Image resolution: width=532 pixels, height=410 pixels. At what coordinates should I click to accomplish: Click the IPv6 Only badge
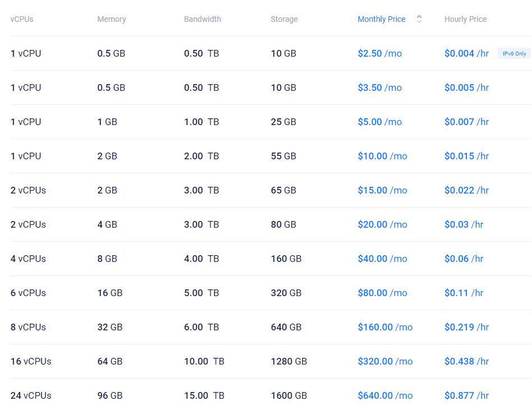pos(513,54)
